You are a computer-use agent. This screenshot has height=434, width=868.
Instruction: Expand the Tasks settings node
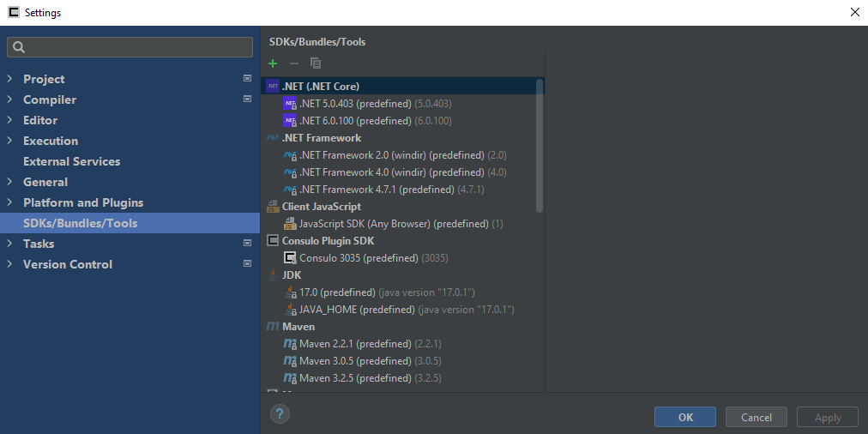[x=9, y=244]
